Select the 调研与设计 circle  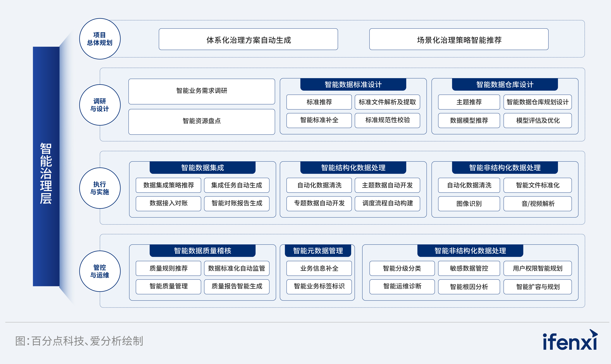pyautogui.click(x=100, y=105)
